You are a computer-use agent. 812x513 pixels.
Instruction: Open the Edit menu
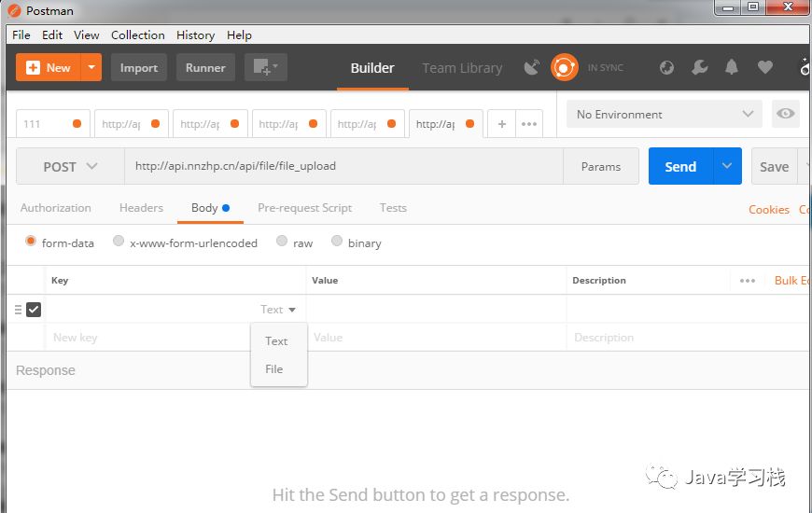52,35
